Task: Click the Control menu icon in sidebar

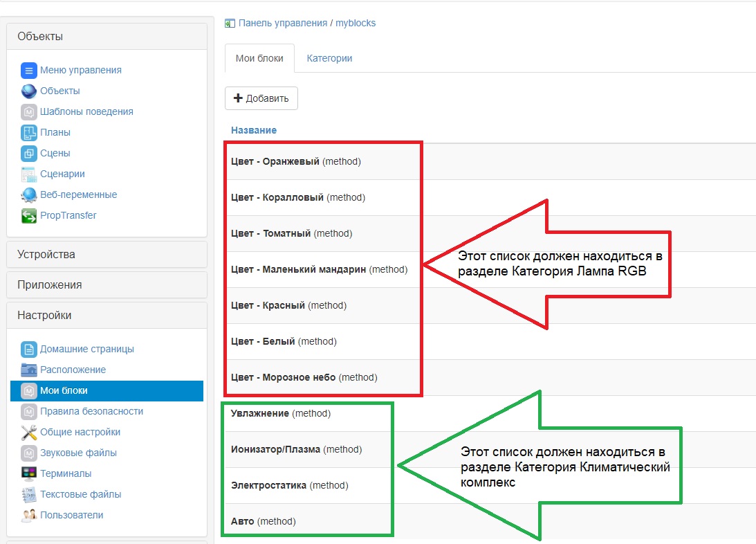Action: coord(28,70)
